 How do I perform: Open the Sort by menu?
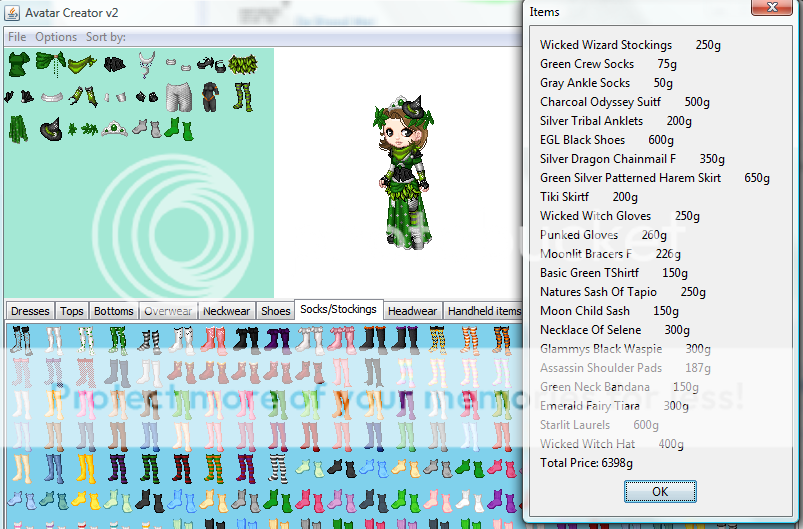(x=105, y=37)
